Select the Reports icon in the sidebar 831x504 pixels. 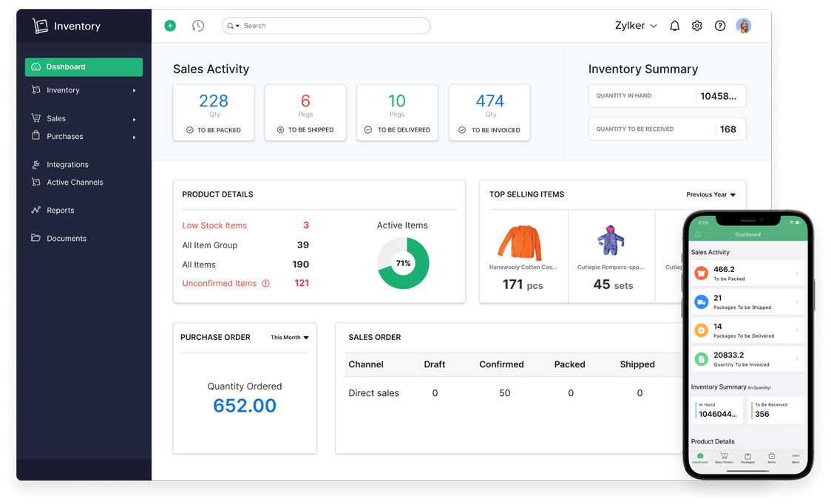35,210
